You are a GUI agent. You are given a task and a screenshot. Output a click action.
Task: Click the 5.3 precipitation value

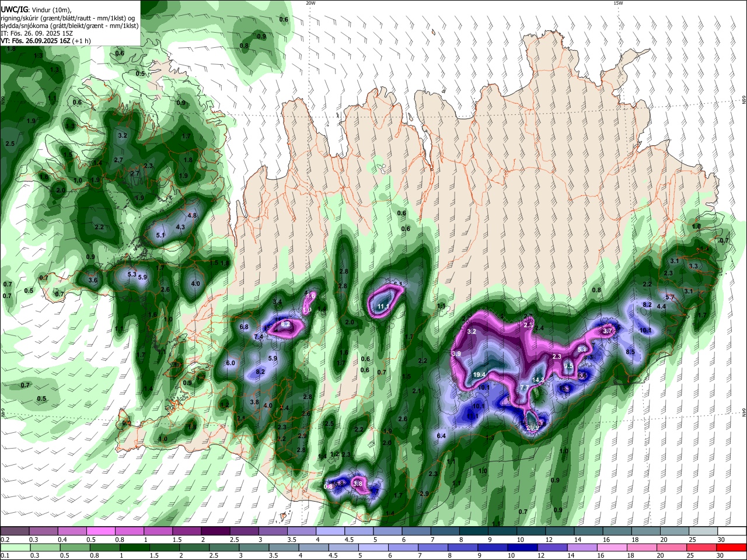pyautogui.click(x=132, y=274)
